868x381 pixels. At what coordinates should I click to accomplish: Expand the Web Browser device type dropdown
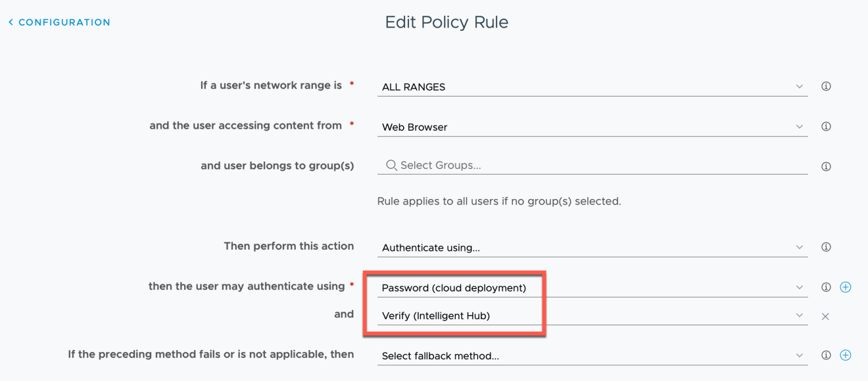(x=798, y=126)
